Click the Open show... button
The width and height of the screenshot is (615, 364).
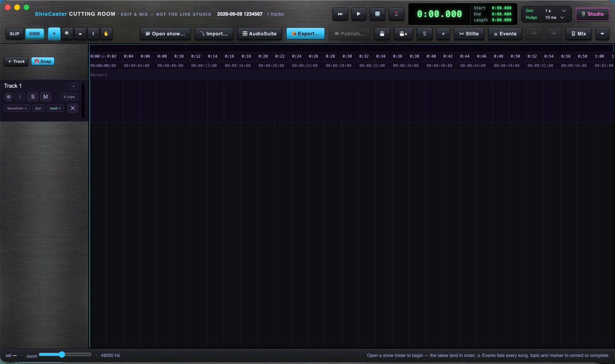click(165, 34)
